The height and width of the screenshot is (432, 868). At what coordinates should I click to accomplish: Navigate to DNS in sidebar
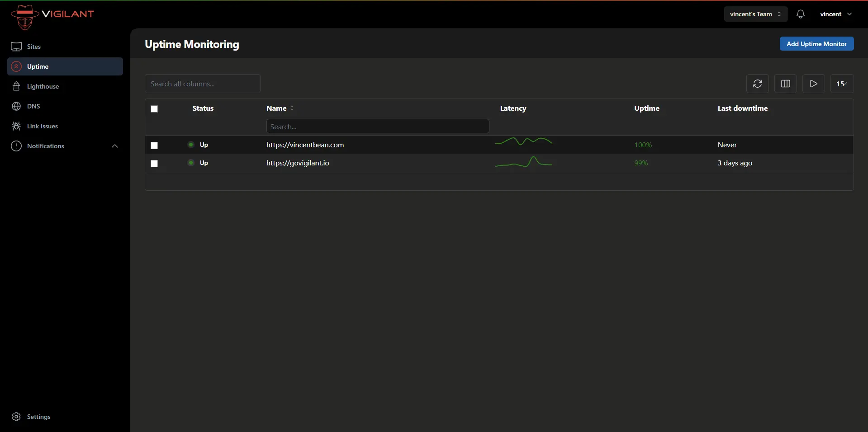click(65, 106)
